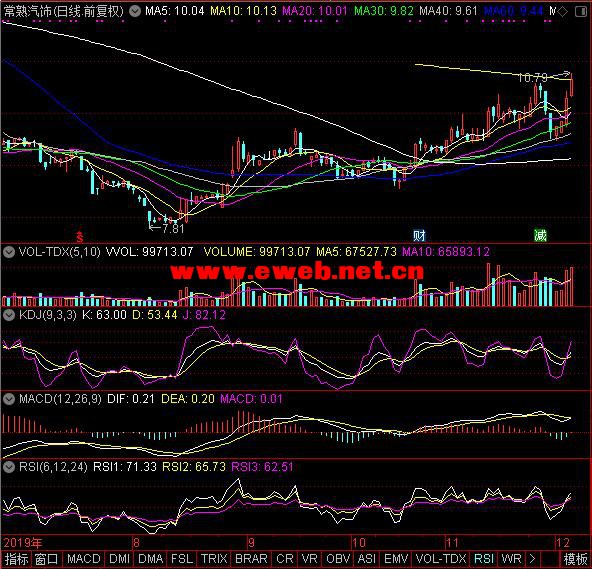Open the 指标 indicators button

[x=16, y=559]
